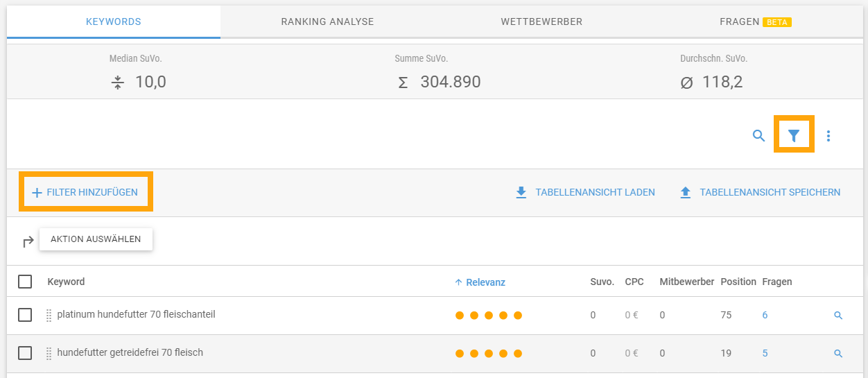Image resolution: width=868 pixels, height=378 pixels.
Task: Click the upload icon for Tabellenansicht speichern
Action: (686, 192)
